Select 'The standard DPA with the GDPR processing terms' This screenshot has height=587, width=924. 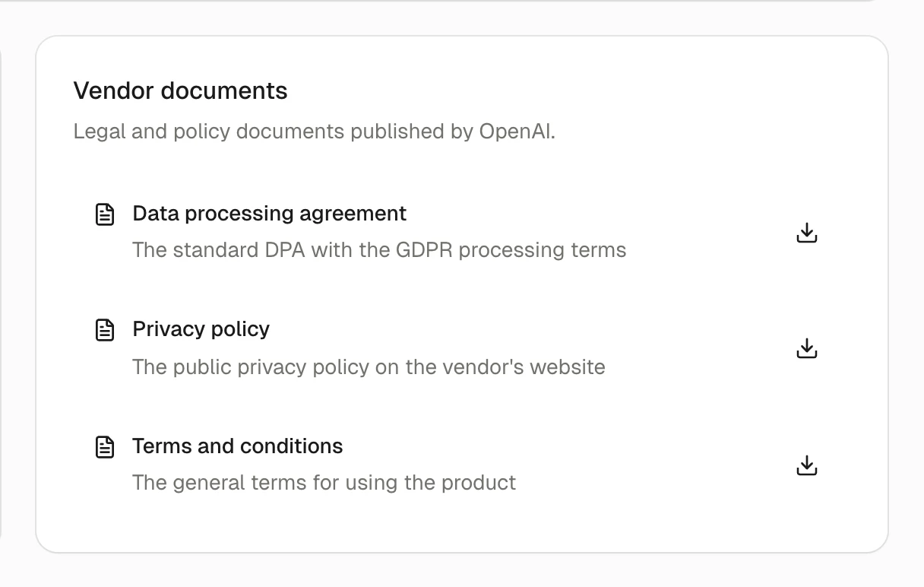click(379, 250)
